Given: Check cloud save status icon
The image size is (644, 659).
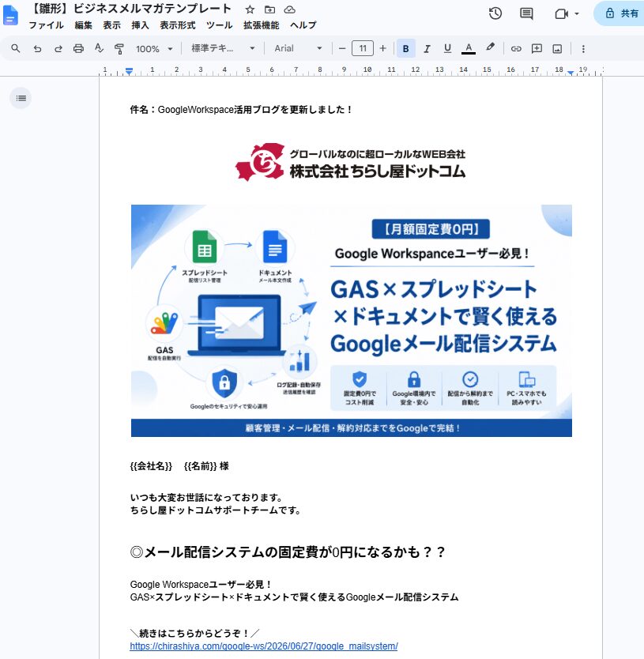Looking at the screenshot, I should point(290,9).
